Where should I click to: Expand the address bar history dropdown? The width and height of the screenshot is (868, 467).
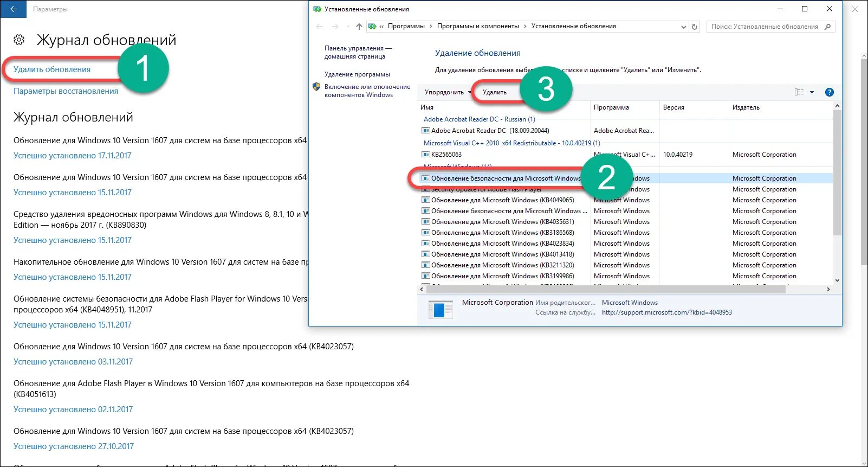(684, 26)
